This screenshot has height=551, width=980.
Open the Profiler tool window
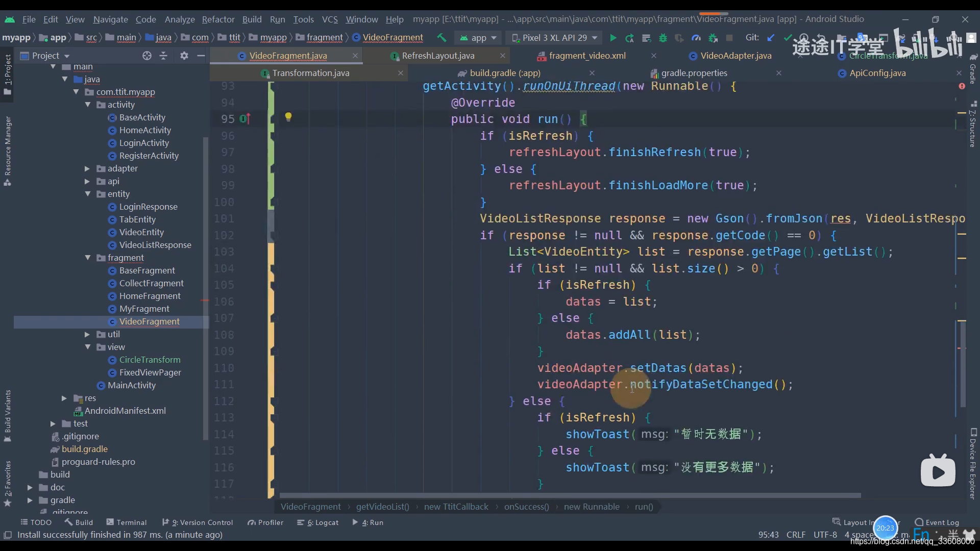(x=265, y=522)
